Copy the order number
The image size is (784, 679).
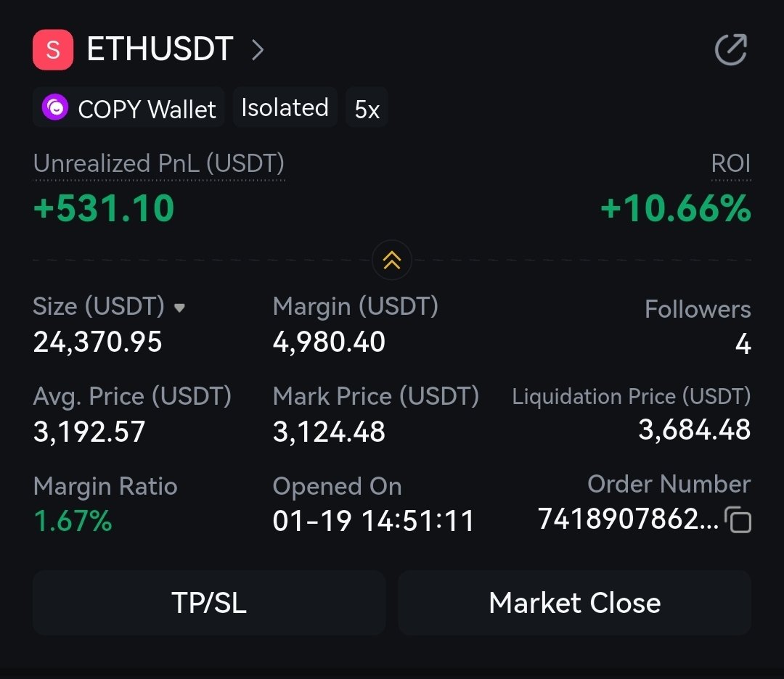[739, 521]
